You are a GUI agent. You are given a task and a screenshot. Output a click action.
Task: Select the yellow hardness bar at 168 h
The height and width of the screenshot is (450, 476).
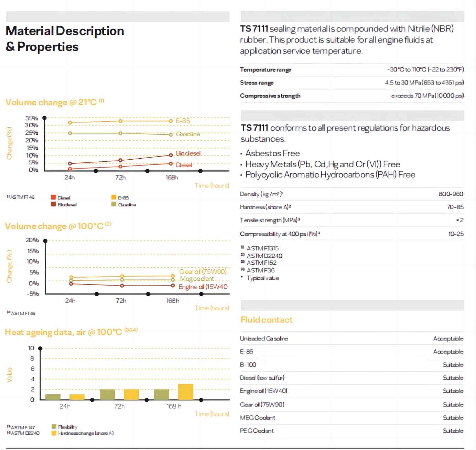(186, 392)
